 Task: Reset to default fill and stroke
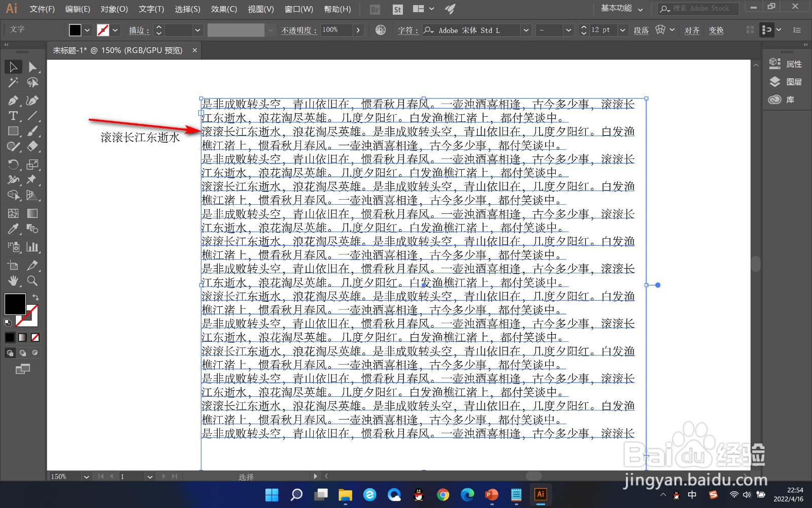(8, 322)
